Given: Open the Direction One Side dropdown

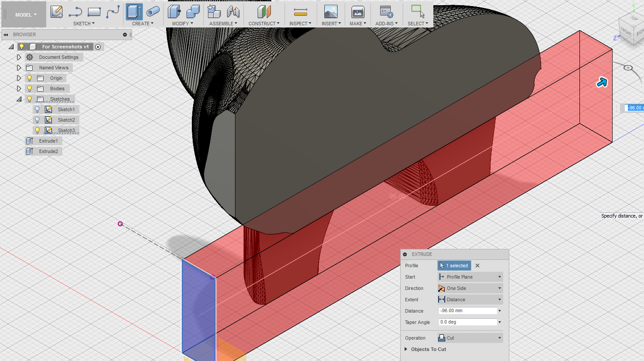Looking at the screenshot, I should click(x=470, y=288).
